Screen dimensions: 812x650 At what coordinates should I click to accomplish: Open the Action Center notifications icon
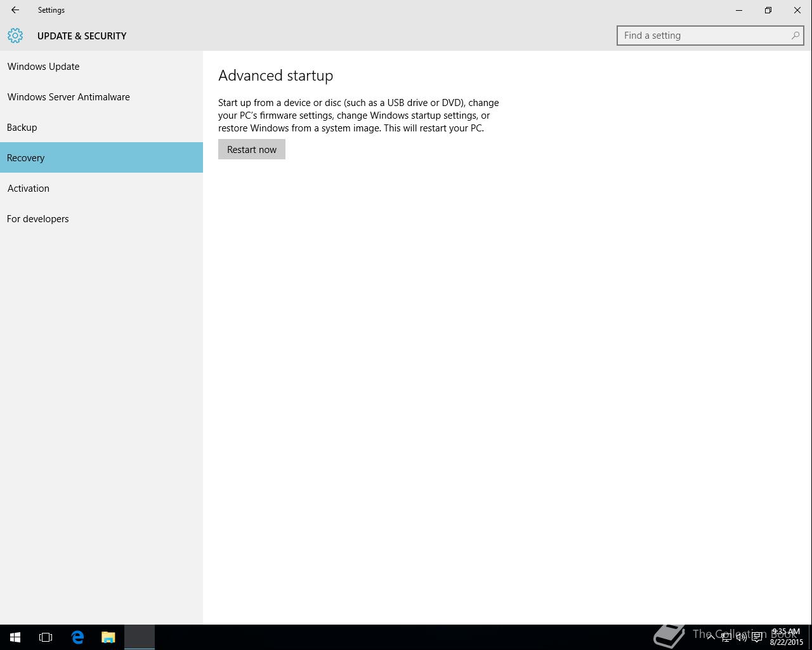point(757,637)
